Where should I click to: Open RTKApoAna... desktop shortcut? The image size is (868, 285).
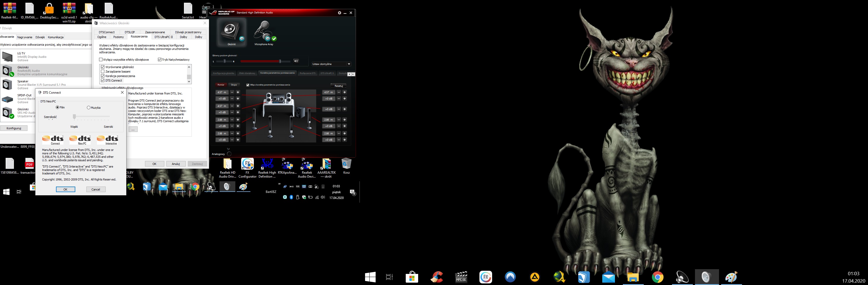pyautogui.click(x=287, y=166)
